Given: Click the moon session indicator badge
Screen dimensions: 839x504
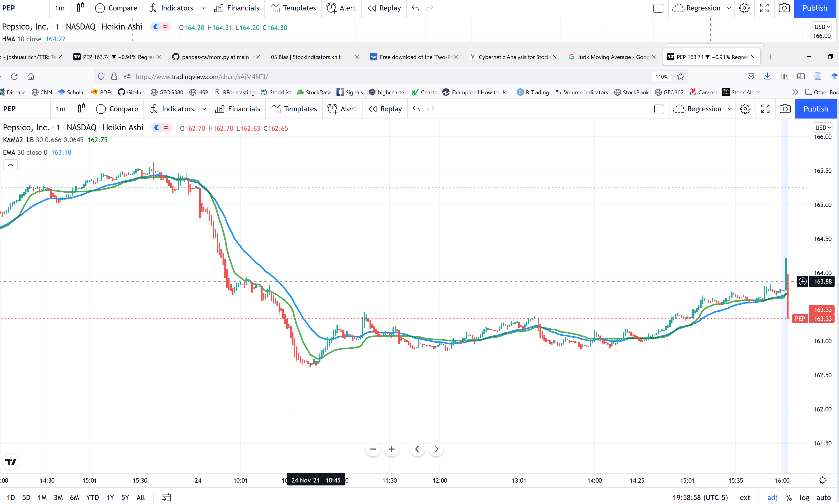Looking at the screenshot, I should [157, 128].
